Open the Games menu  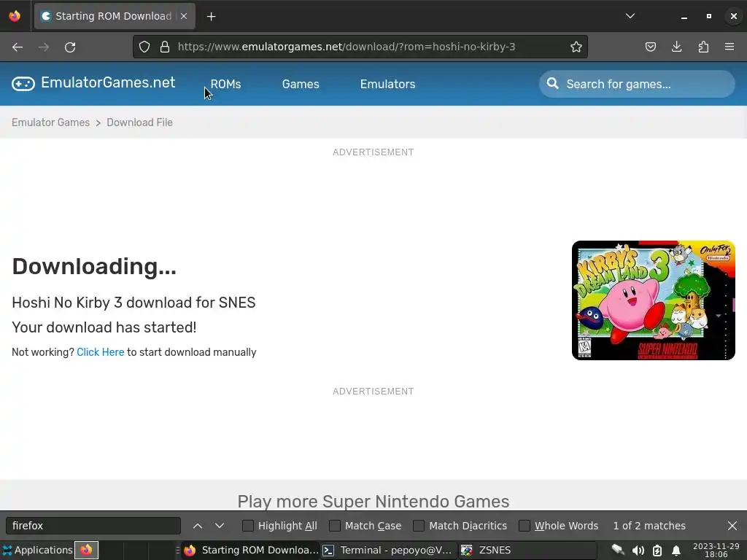(x=301, y=85)
